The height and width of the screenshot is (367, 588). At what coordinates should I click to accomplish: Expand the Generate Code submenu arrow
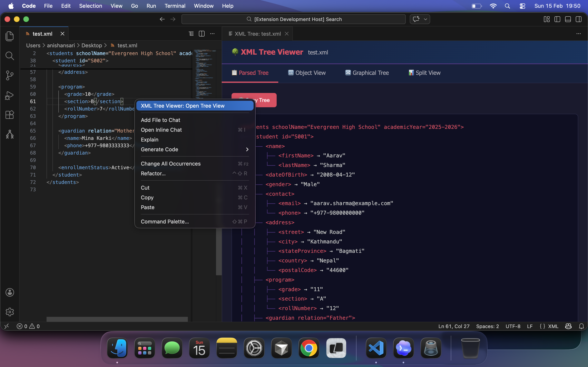247,149
